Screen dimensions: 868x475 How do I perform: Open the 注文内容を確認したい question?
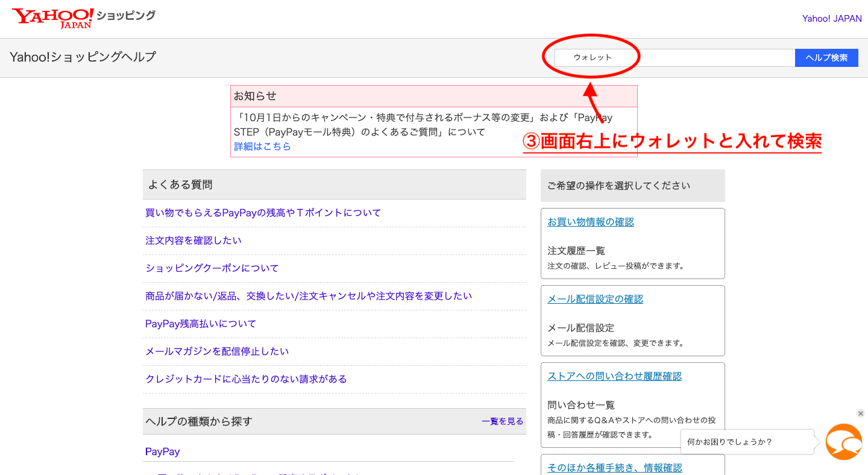pos(193,241)
